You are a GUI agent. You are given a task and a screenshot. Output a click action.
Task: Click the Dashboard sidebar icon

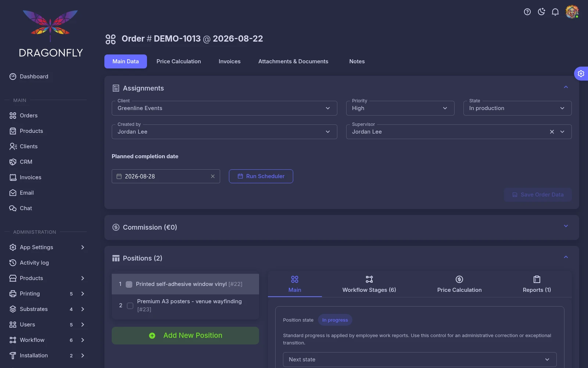click(13, 77)
